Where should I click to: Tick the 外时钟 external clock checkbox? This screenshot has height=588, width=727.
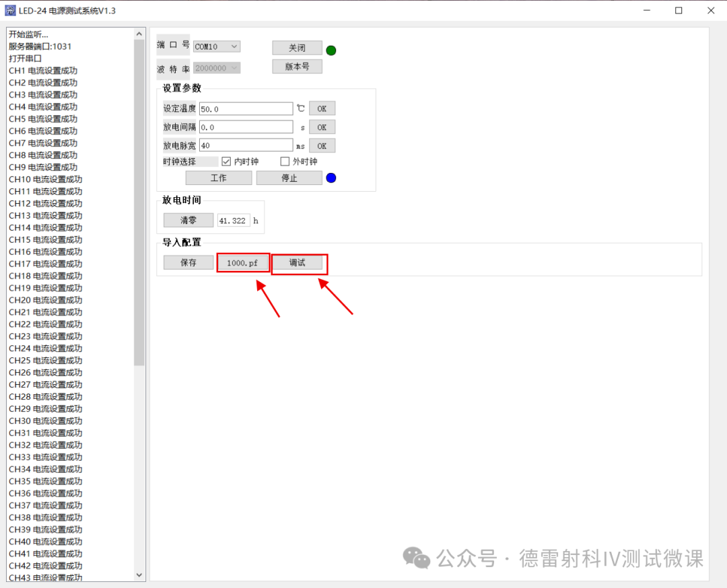point(285,161)
